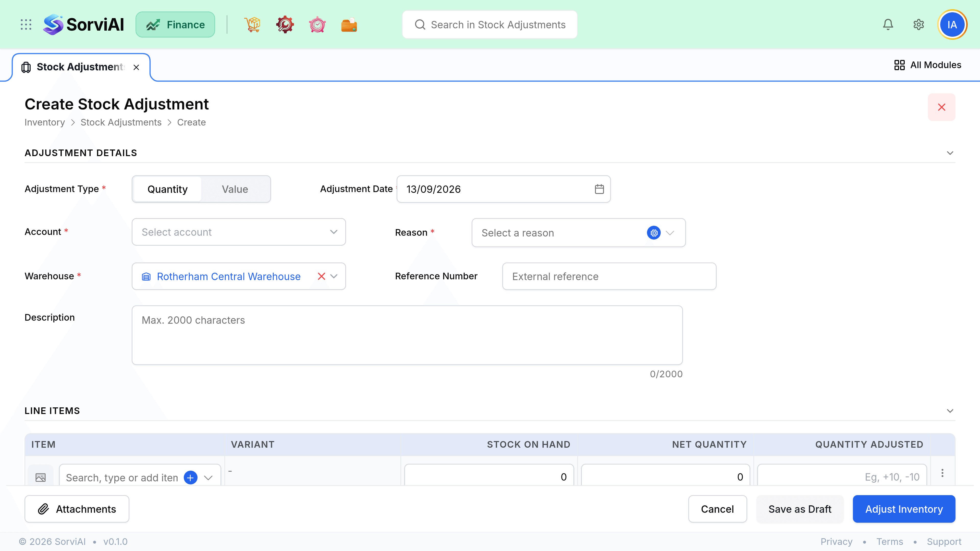The height and width of the screenshot is (551, 980).
Task: Clear the Rotherham Central Warehouse selection
Action: (322, 277)
